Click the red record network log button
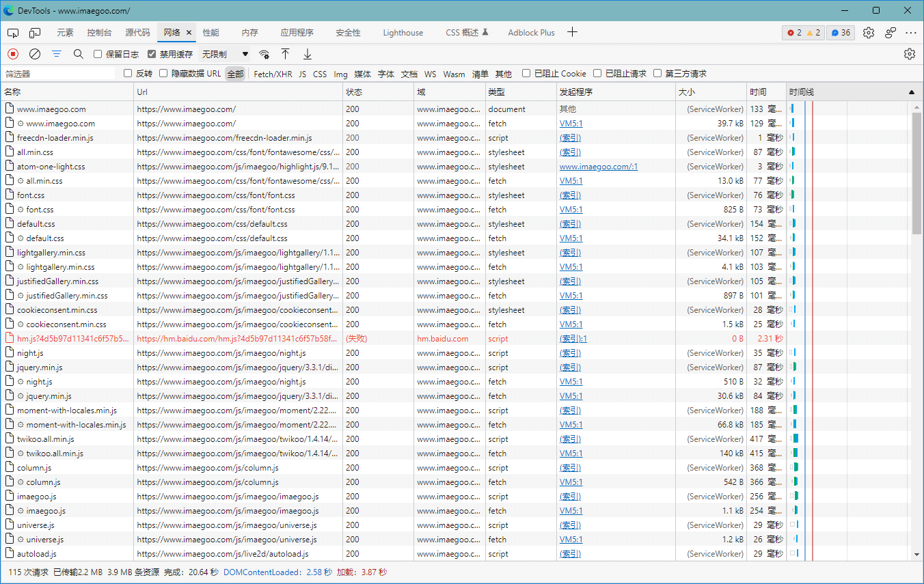Screen dimensions: 924x584 [13, 54]
